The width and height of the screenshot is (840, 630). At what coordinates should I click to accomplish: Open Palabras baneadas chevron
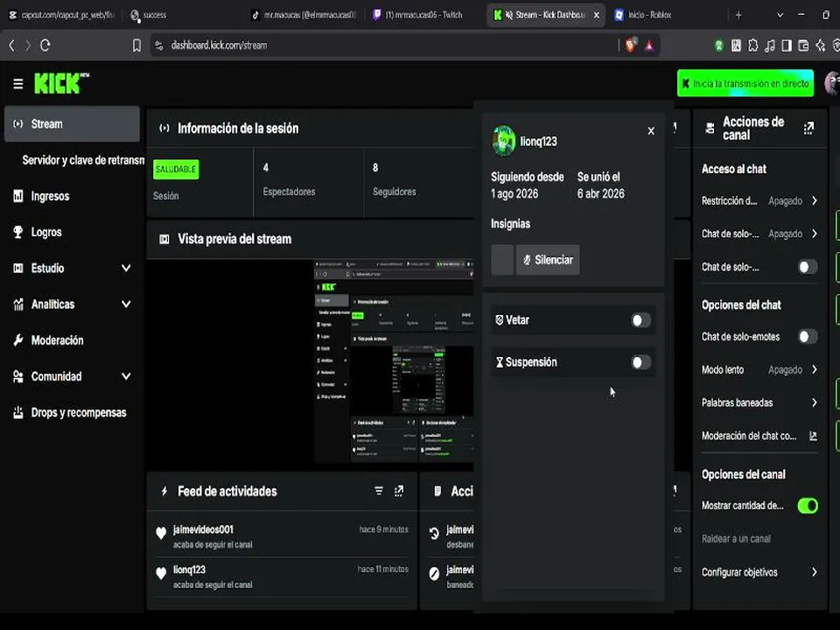815,402
